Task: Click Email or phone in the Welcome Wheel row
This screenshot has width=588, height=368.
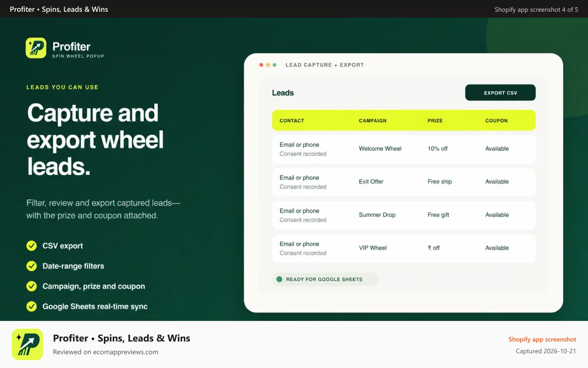Action: click(x=299, y=145)
